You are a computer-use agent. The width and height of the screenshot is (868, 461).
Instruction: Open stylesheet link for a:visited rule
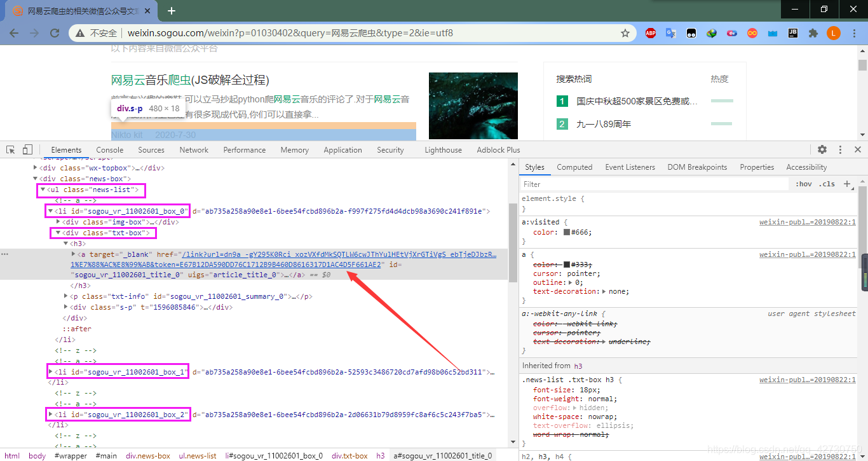click(x=808, y=222)
